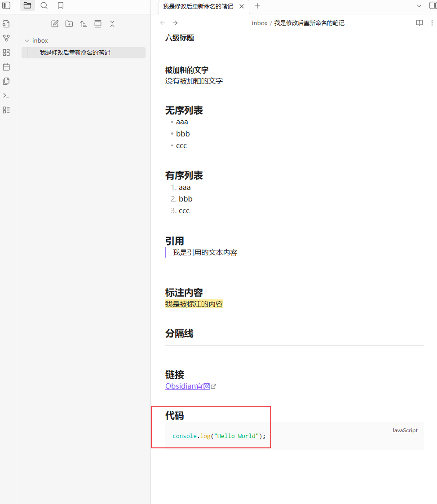437x504 pixels.
Task: Create a new folder in file explorer
Action: tap(69, 24)
